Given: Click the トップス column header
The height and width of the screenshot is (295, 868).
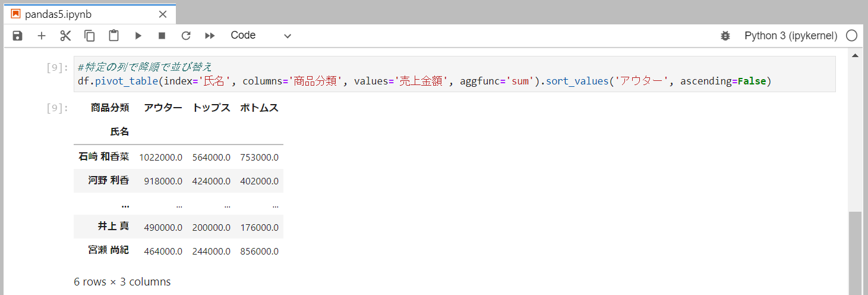Looking at the screenshot, I should pos(211,108).
